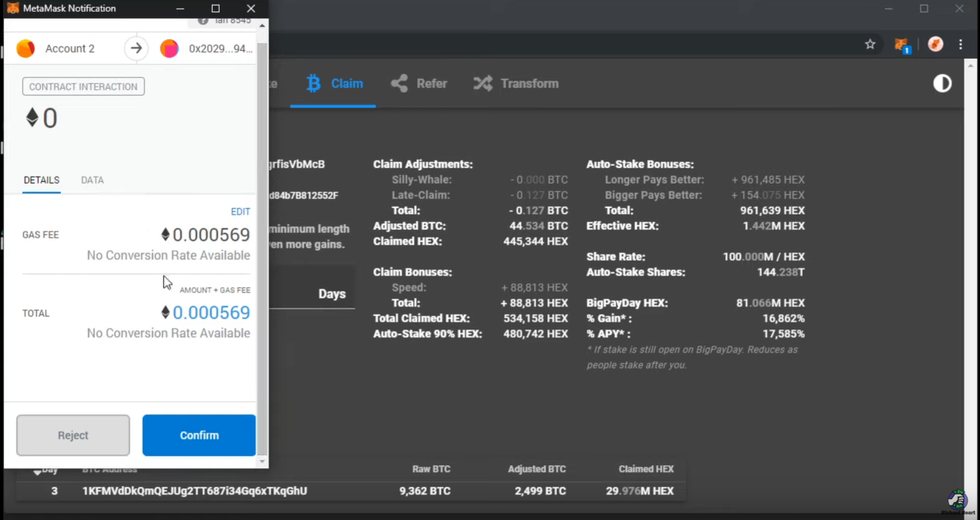Confirm the MetaMask transaction

click(x=199, y=435)
